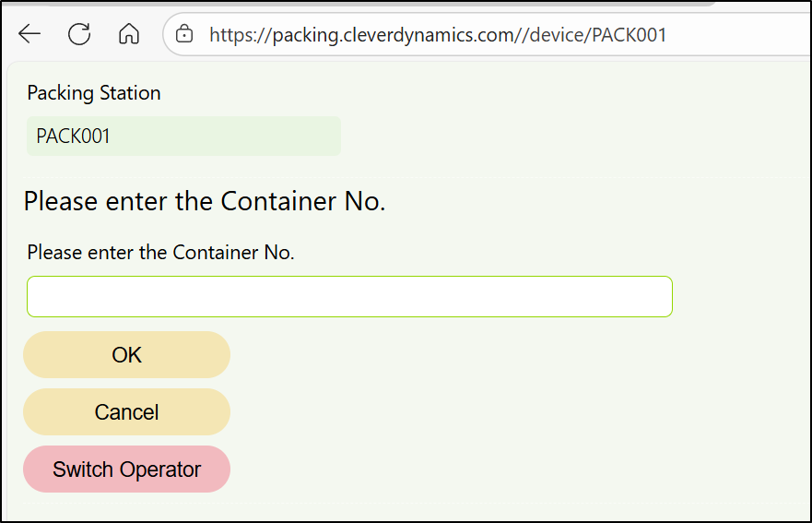Click "PACK001" at the end of the URL

pyautogui.click(x=629, y=35)
